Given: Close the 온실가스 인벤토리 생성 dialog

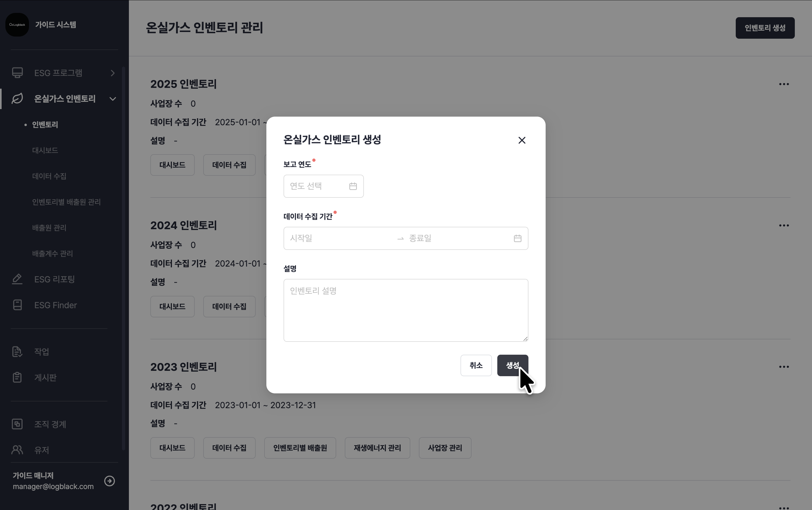Looking at the screenshot, I should 521,140.
